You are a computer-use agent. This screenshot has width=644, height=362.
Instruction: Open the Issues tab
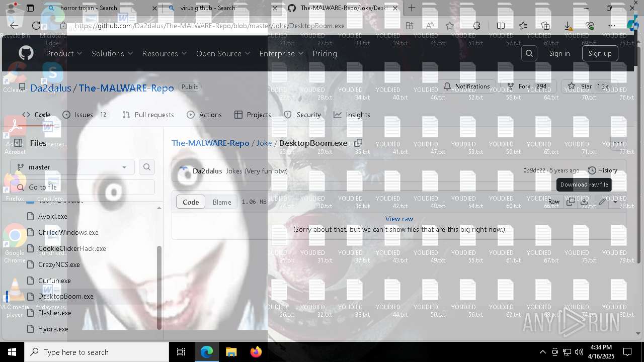[x=85, y=115]
